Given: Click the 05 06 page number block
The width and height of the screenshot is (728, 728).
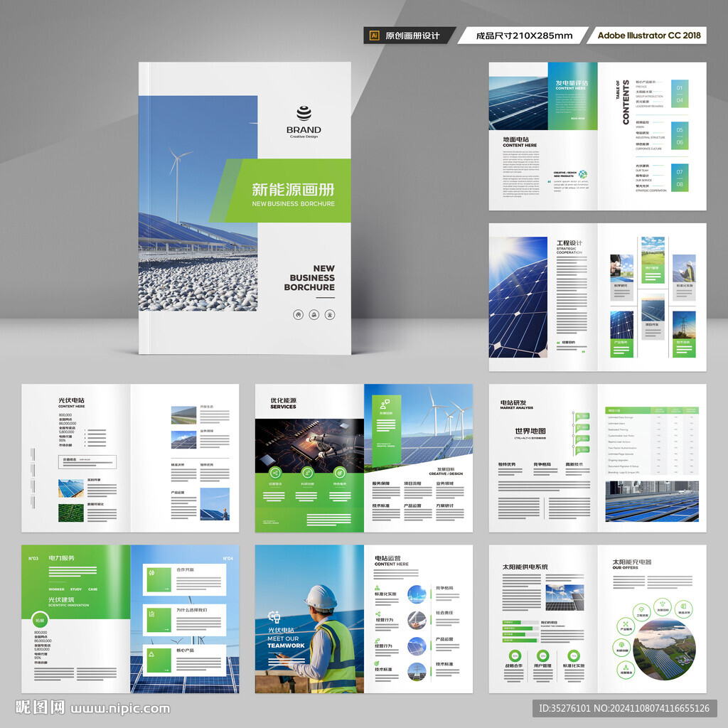Looking at the screenshot, I should point(680,136).
